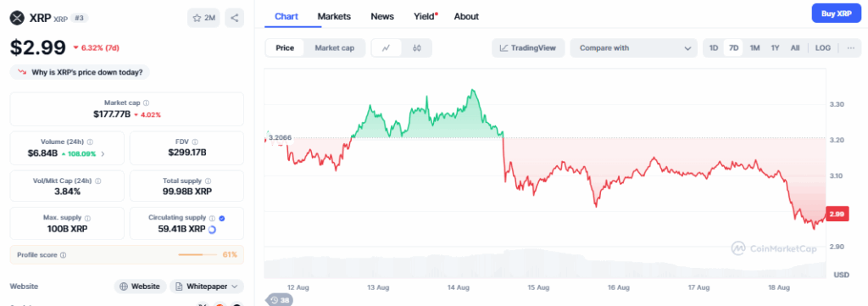
Task: Add XRP to watchlist with star button
Action: pos(203,18)
